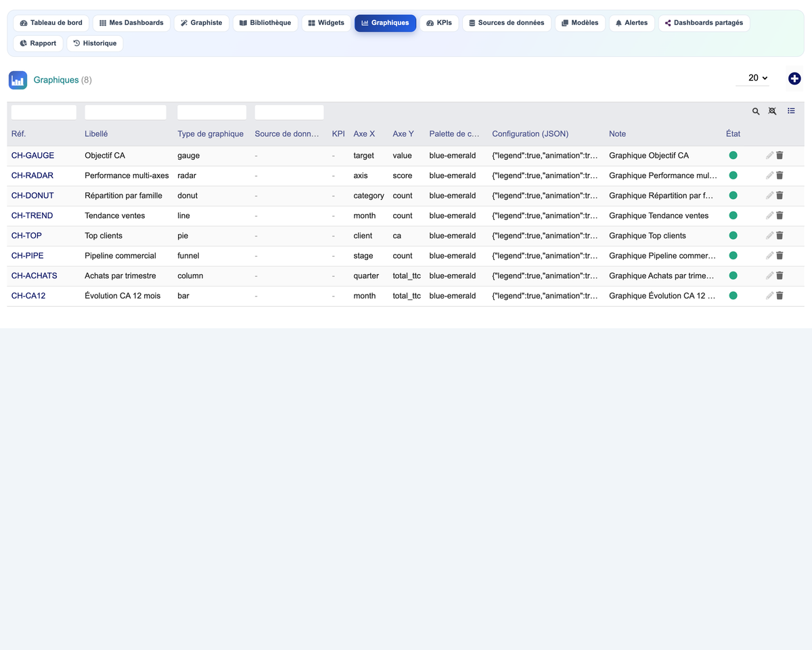Delete the CH-GAUGE row
Screen dimensions: 812x650
(780, 156)
